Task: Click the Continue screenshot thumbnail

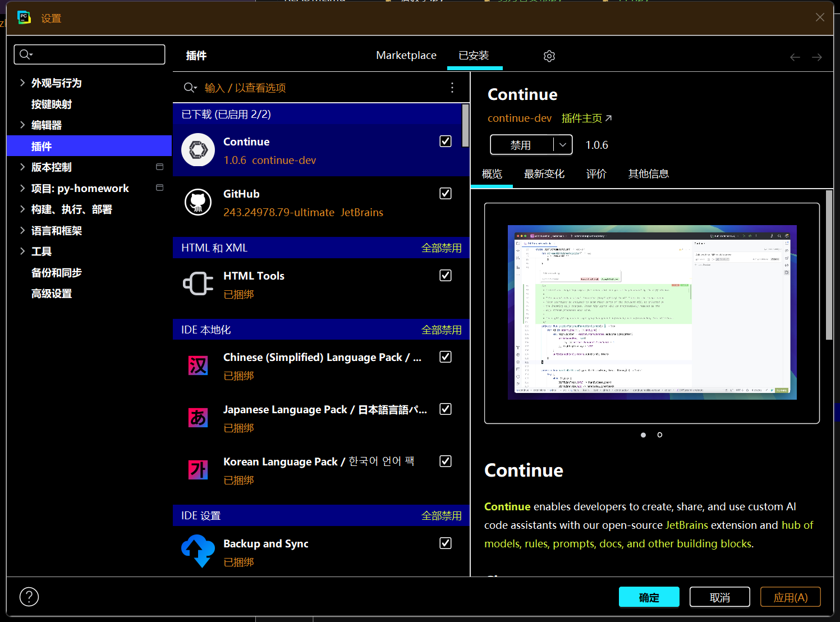Action: pos(652,312)
